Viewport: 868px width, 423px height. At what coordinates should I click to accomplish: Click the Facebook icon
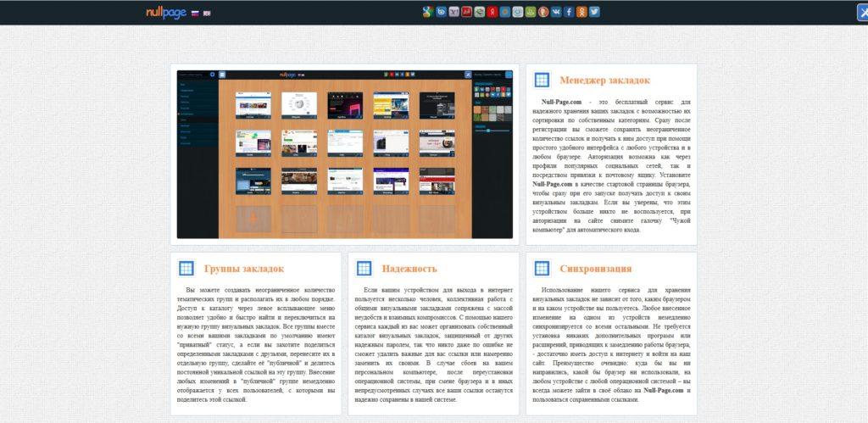569,12
